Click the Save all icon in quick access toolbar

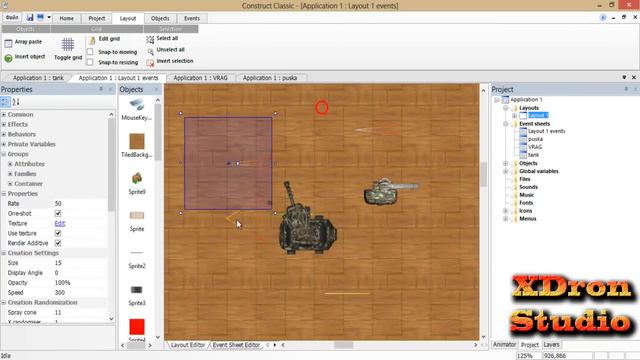(x=40, y=18)
